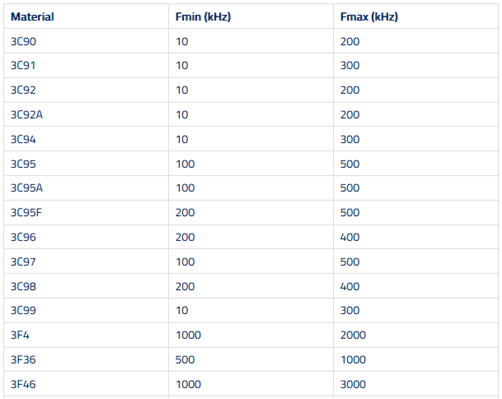Click the 3C98 row label
The height and width of the screenshot is (399, 502).
(23, 287)
